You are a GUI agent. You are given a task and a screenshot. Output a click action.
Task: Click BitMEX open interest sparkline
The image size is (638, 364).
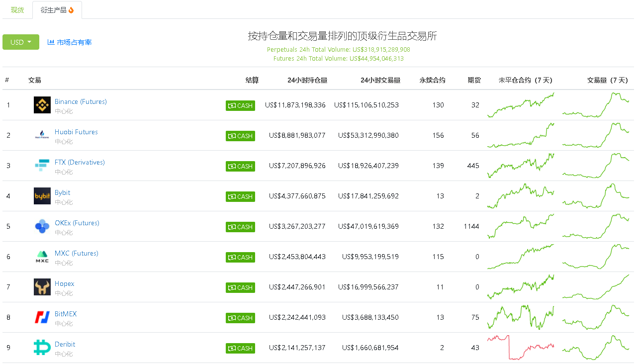coord(521,317)
